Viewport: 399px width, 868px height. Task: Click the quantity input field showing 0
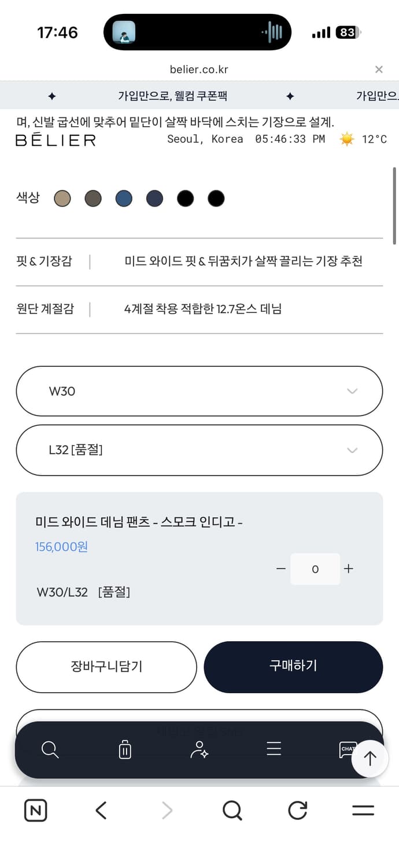[315, 569]
